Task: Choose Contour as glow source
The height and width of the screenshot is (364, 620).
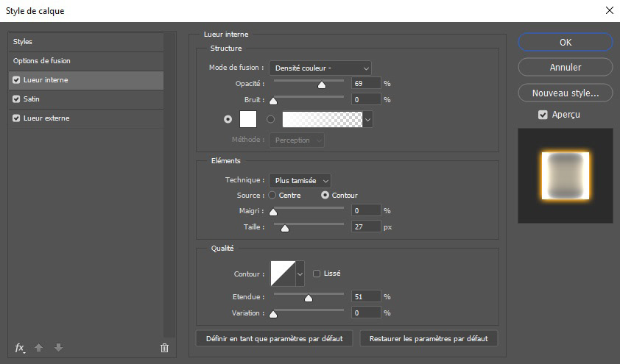Action: click(325, 195)
